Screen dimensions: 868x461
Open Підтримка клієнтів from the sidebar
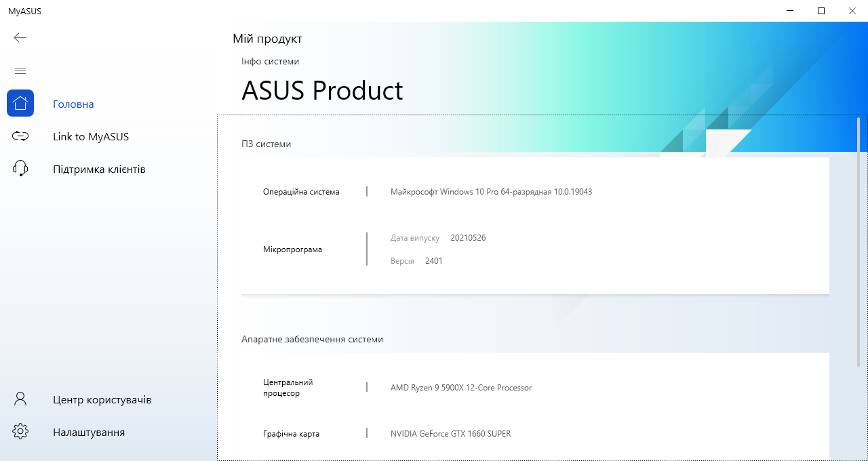point(99,169)
